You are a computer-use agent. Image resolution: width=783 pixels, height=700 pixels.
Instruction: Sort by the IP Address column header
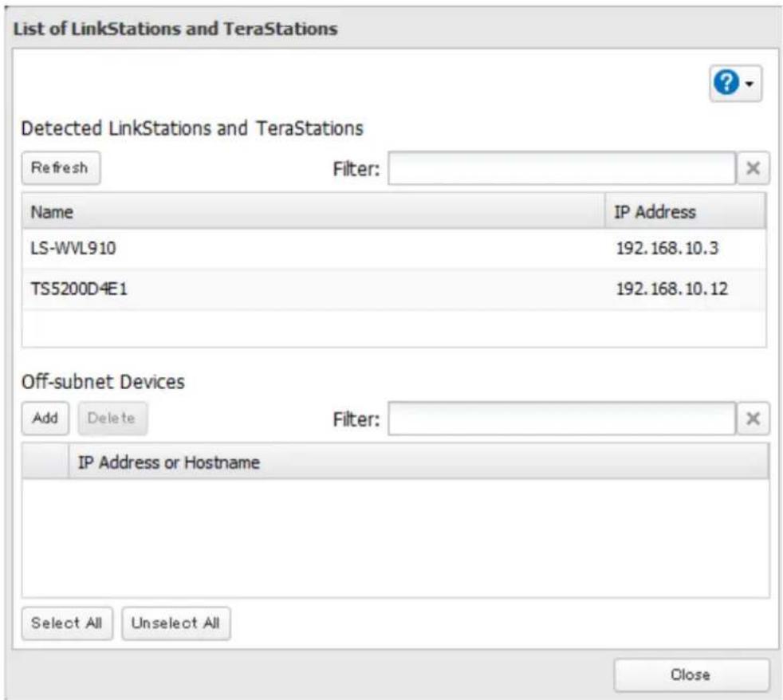(685, 212)
